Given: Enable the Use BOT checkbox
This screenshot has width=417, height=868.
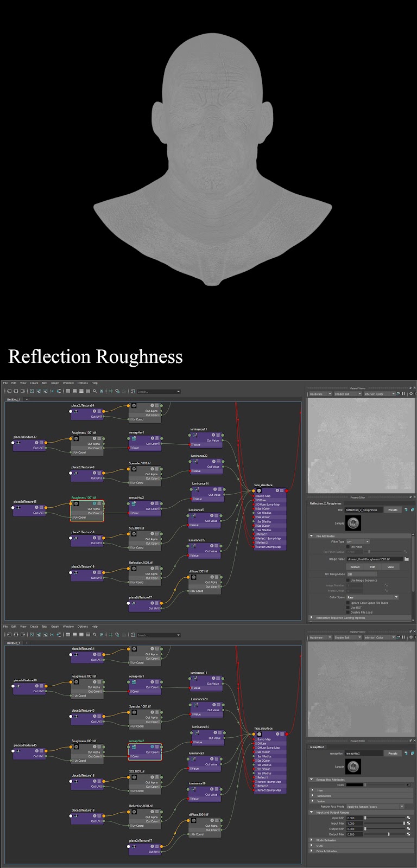Looking at the screenshot, I should click(x=348, y=608).
